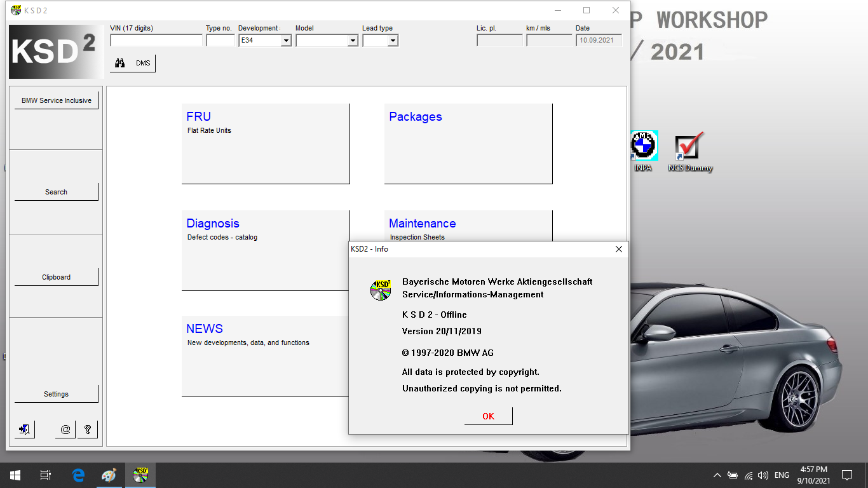Screen dimensions: 868x488
Task: Open the Clipboard sidebar button
Action: click(x=57, y=277)
